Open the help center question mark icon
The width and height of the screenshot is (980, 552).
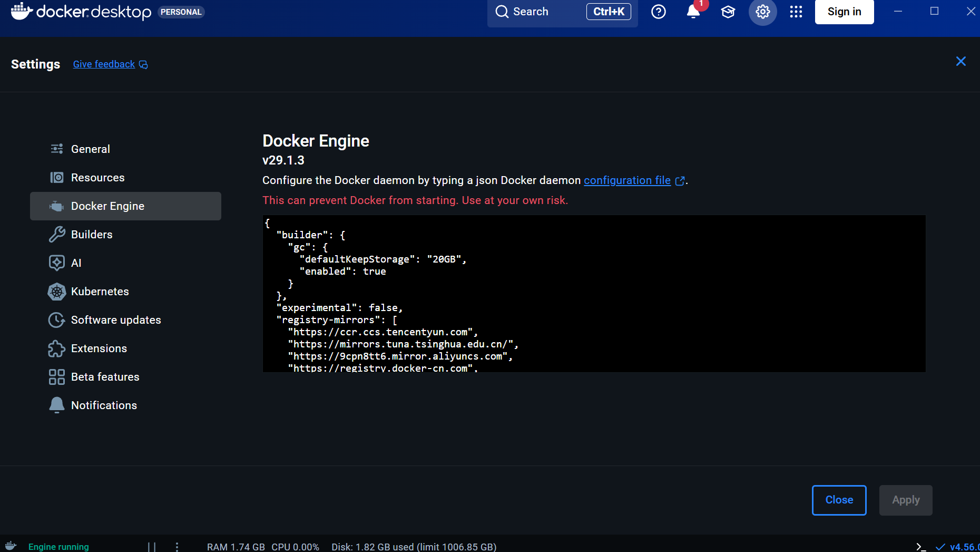tap(659, 12)
